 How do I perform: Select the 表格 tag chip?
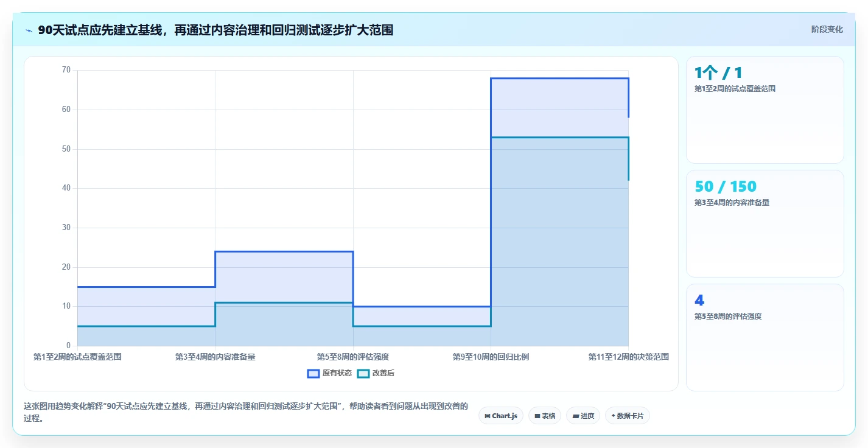(x=545, y=416)
